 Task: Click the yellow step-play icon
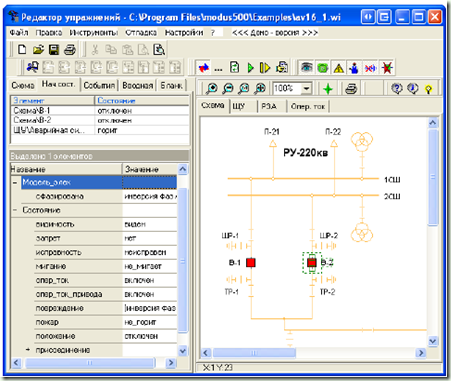click(x=265, y=68)
